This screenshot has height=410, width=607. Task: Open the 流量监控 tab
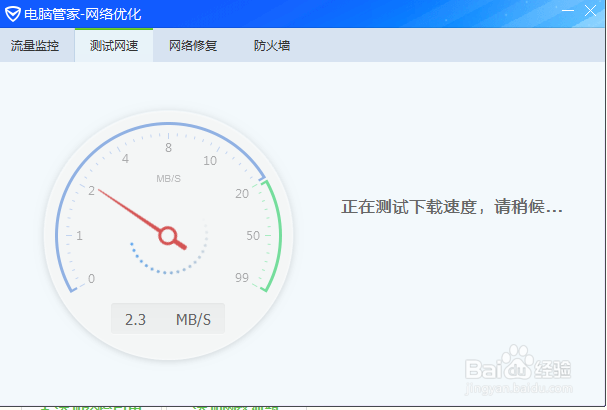tap(35, 46)
